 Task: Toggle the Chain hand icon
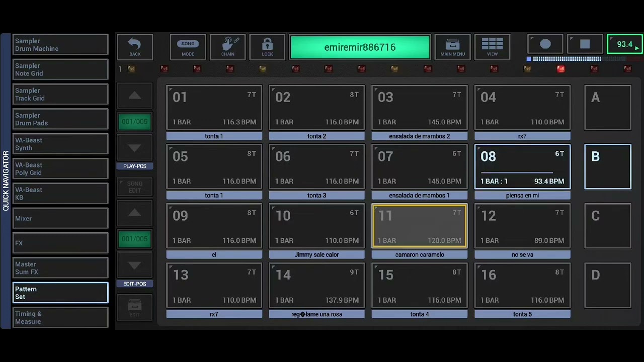click(x=227, y=47)
